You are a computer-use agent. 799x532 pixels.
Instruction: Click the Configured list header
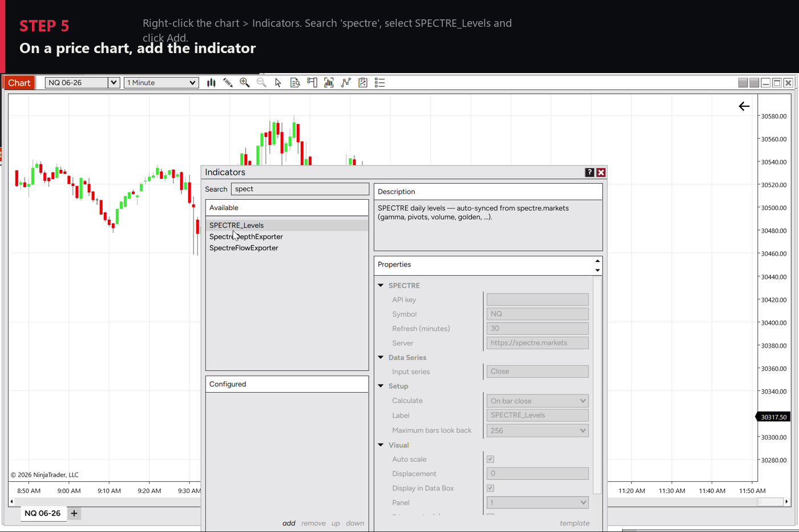[x=287, y=384]
